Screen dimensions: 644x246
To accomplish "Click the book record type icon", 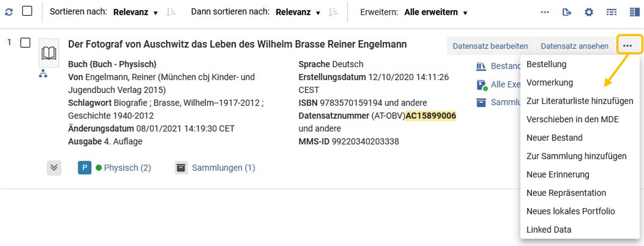I will [49, 53].
